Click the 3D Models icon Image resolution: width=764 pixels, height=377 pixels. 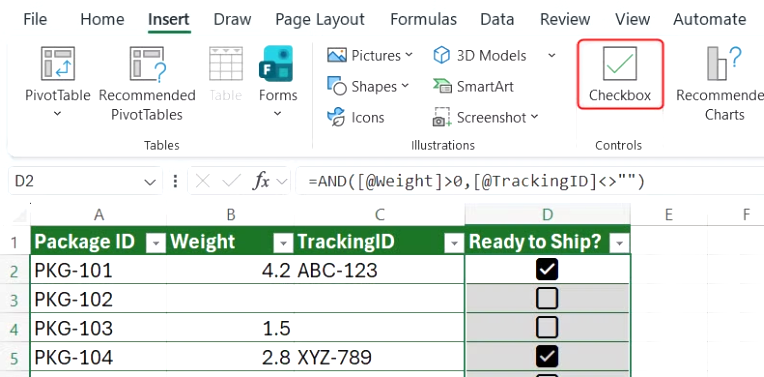pos(441,55)
